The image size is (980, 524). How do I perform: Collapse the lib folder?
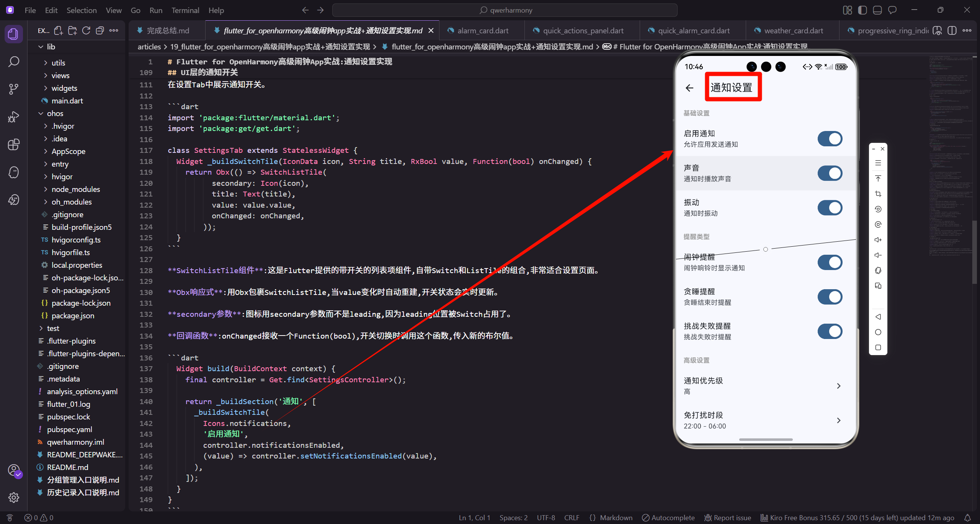click(x=77, y=47)
